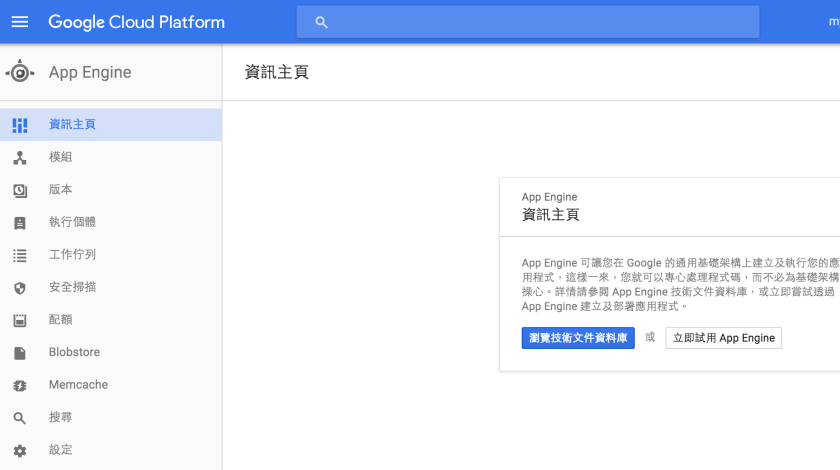840x470 pixels.
Task: Click the App Engine sidebar heading text
Action: click(90, 72)
